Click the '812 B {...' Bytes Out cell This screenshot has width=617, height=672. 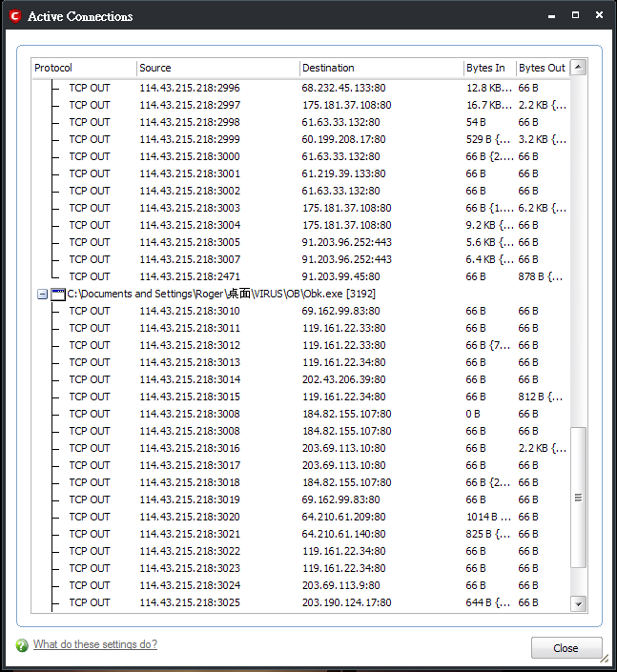[541, 397]
